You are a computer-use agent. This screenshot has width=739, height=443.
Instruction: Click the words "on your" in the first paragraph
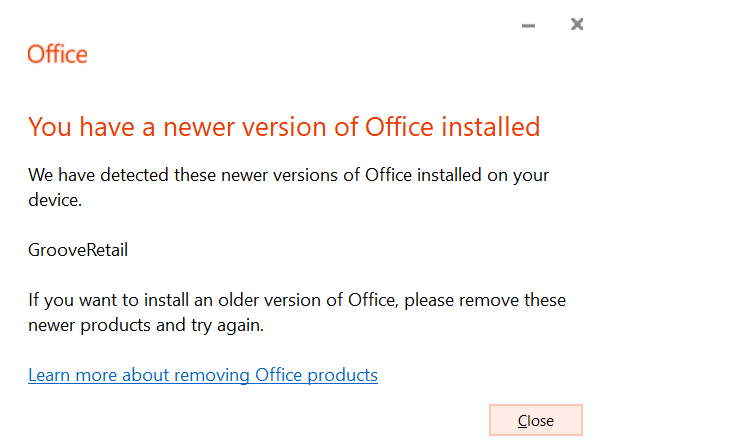coord(521,175)
